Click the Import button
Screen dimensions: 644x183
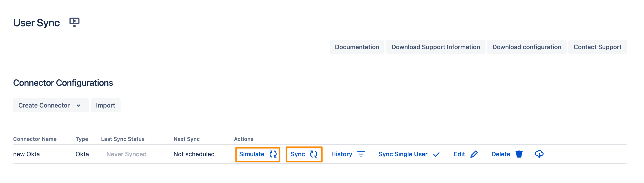click(105, 105)
